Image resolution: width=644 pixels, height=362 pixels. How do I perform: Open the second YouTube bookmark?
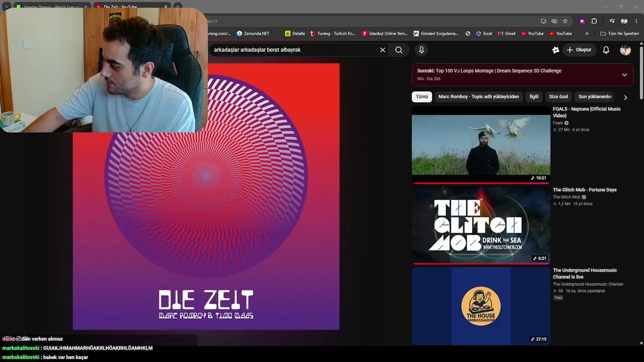560,34
